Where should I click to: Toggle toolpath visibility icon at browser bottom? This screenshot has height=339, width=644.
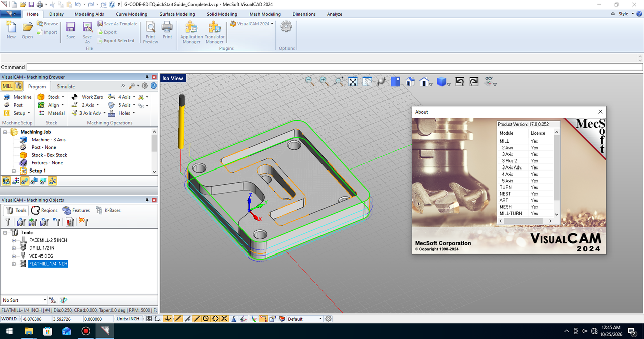[x=25, y=181]
